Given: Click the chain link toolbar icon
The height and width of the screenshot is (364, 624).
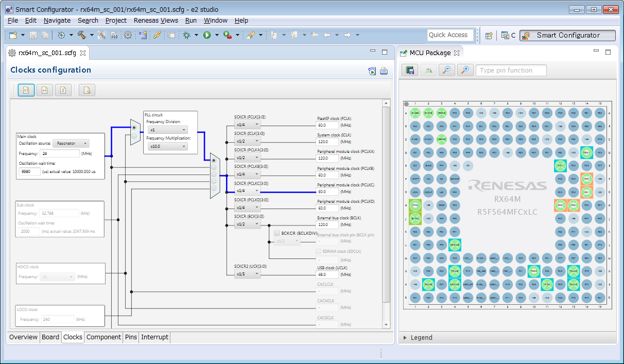Looking at the screenshot, I should tap(158, 35).
